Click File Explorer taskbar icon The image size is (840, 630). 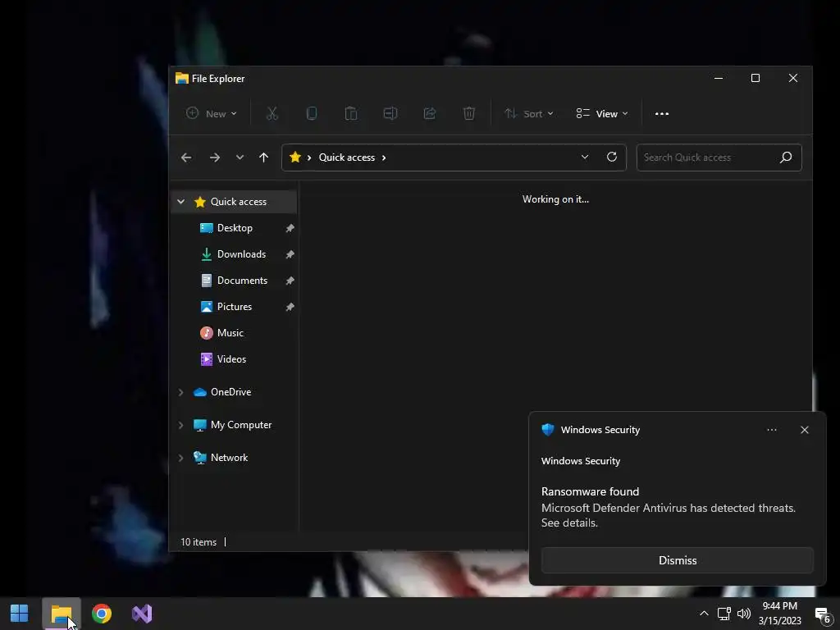pos(61,614)
